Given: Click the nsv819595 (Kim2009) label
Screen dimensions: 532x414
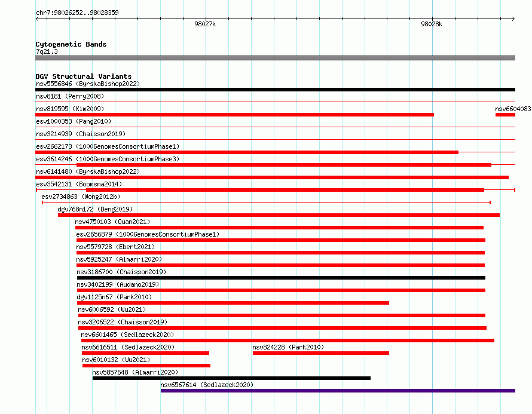Looking at the screenshot, I should 70,109.
